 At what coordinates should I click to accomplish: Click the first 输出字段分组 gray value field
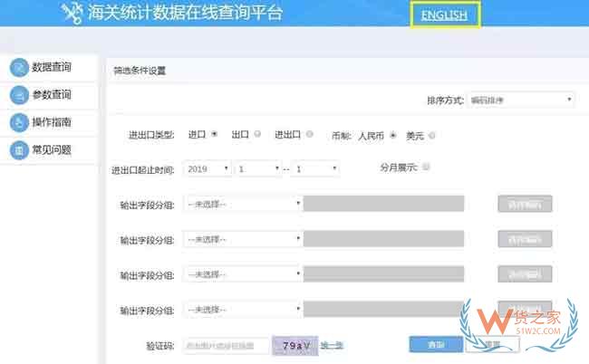pos(383,204)
